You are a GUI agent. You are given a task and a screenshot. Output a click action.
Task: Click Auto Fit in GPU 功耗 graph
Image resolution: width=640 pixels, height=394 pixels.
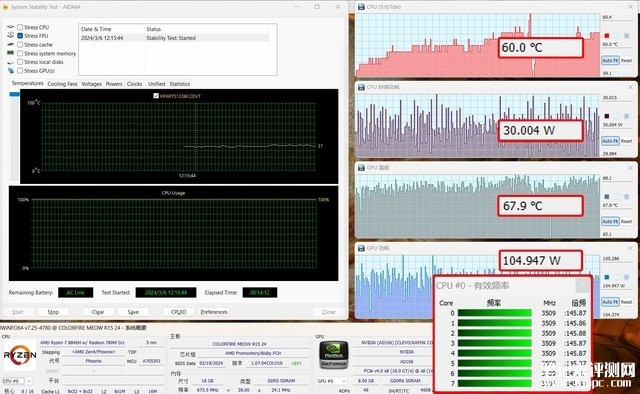pos(610,302)
